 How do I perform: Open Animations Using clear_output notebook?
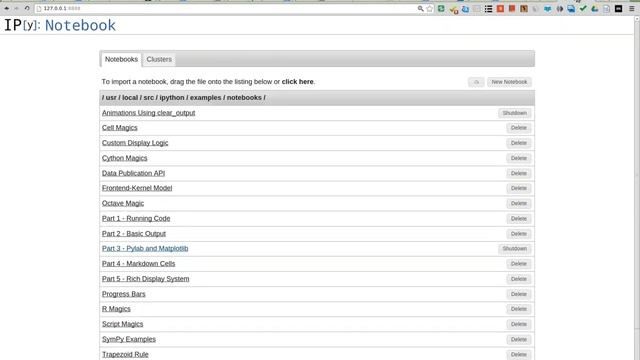pos(149,113)
